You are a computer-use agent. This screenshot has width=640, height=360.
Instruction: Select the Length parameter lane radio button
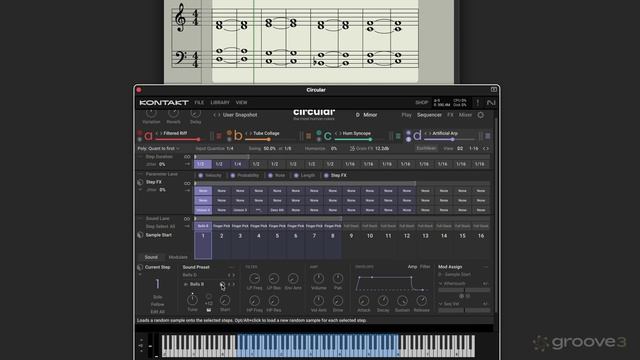tap(296, 176)
